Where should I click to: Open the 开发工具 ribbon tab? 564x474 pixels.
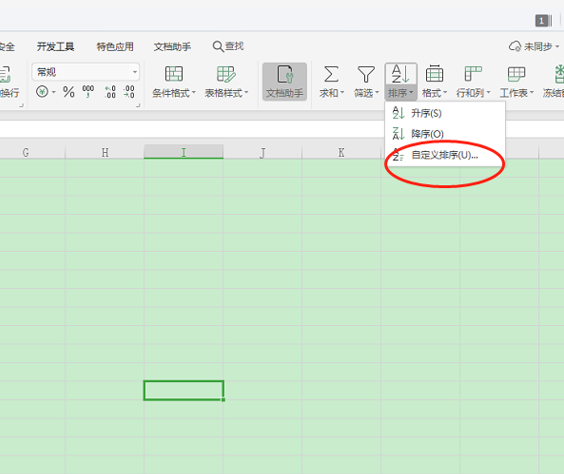coord(55,47)
